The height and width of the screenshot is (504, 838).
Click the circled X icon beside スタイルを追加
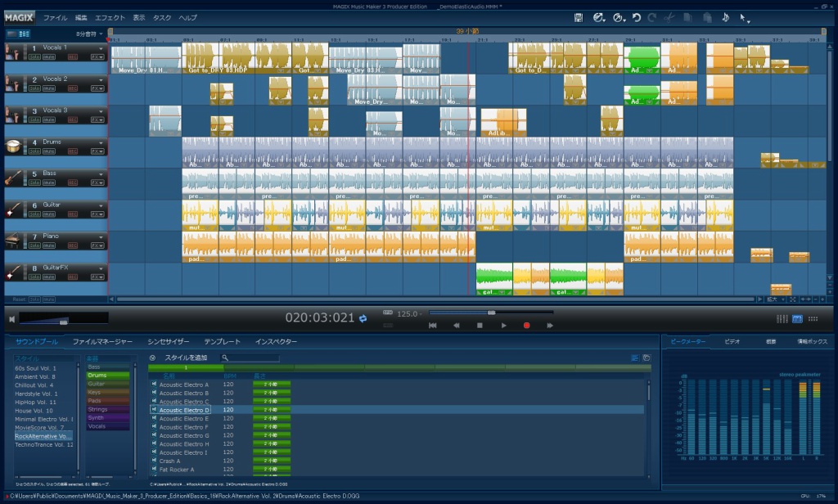point(152,358)
